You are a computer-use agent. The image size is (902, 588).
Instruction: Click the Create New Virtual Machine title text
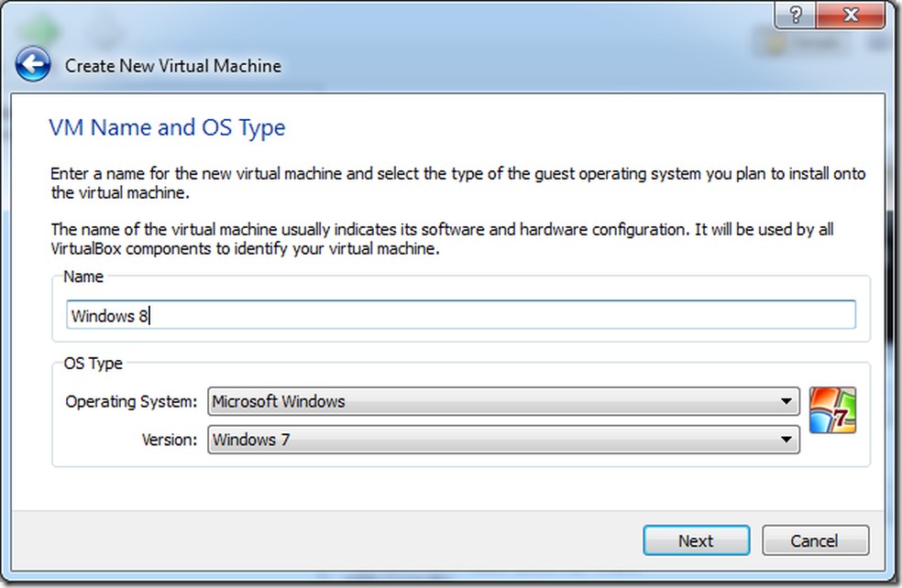click(173, 66)
